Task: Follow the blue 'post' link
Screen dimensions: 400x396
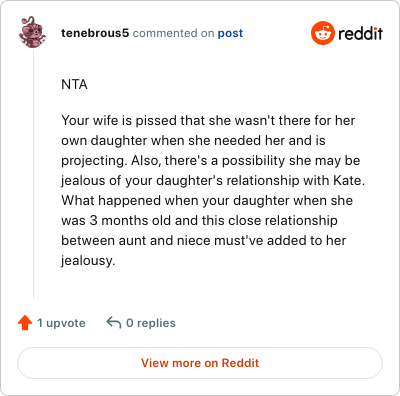Action: pos(230,33)
